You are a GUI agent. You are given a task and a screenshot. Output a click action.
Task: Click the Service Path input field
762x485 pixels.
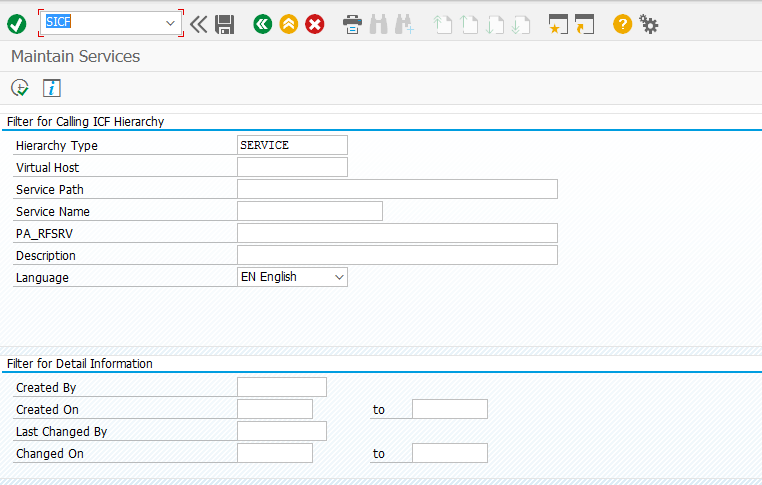click(397, 189)
